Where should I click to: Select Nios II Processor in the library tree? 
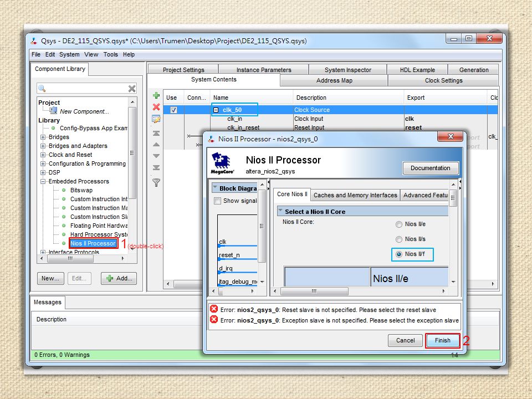[x=93, y=243]
